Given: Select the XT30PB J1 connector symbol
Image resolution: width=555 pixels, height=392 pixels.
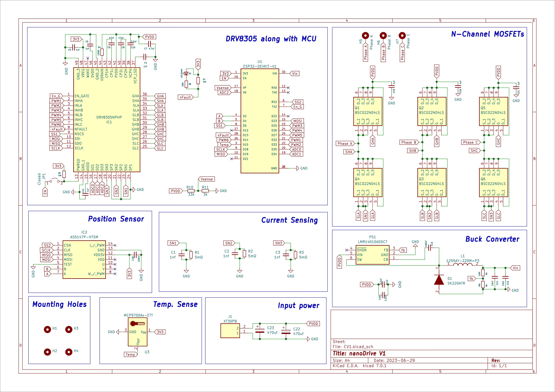Looking at the screenshot, I should 230,331.
